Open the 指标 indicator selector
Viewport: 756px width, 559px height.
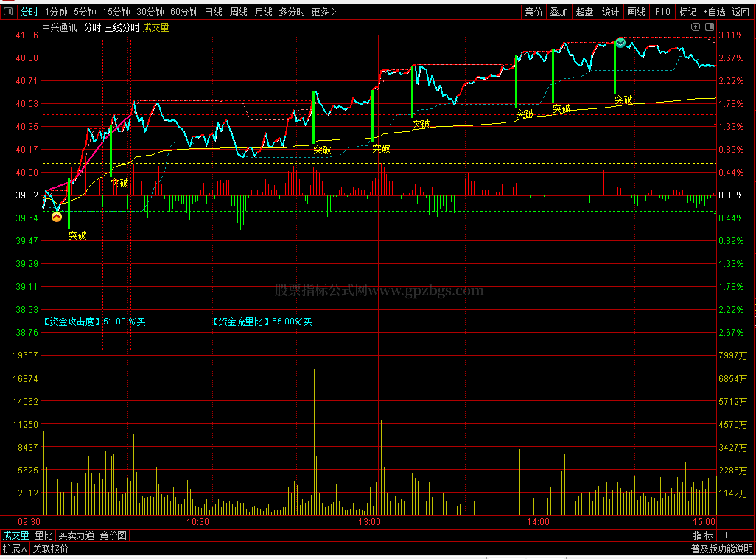[703, 535]
